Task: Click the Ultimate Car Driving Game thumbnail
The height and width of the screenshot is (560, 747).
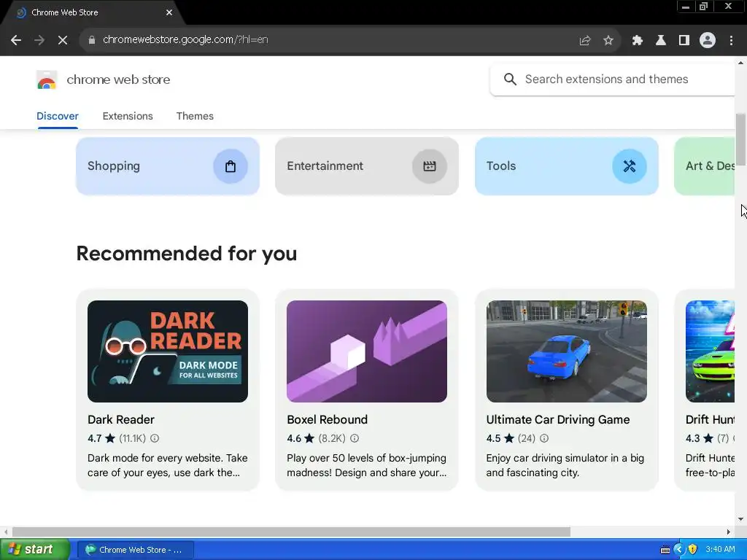Action: pos(566,351)
